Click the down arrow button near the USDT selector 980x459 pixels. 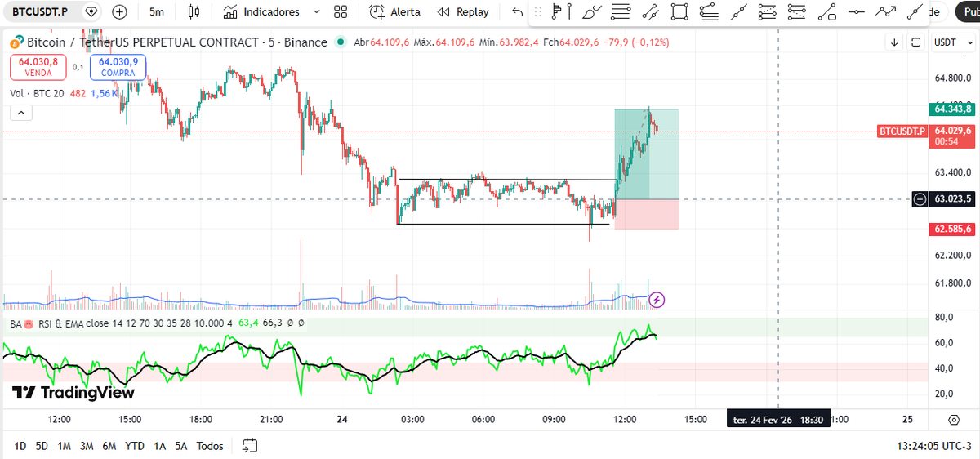(x=895, y=42)
